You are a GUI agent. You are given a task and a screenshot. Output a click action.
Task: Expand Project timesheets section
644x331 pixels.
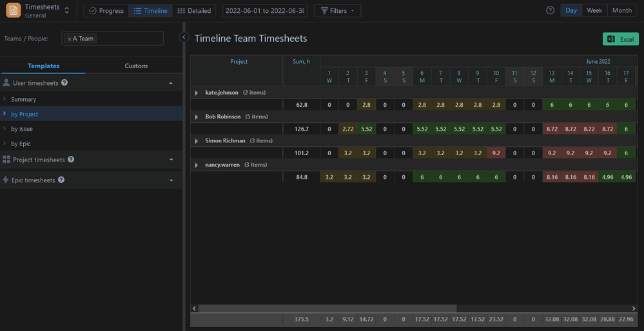point(171,160)
